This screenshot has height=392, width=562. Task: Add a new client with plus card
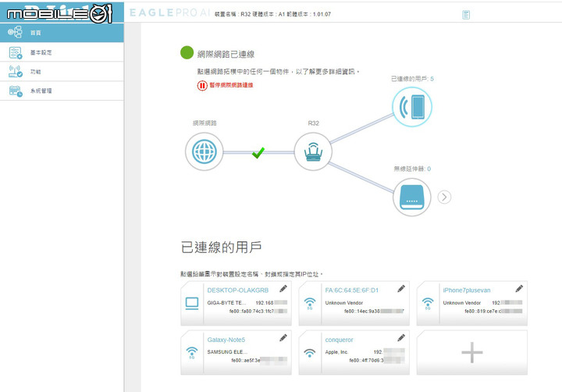coord(471,352)
